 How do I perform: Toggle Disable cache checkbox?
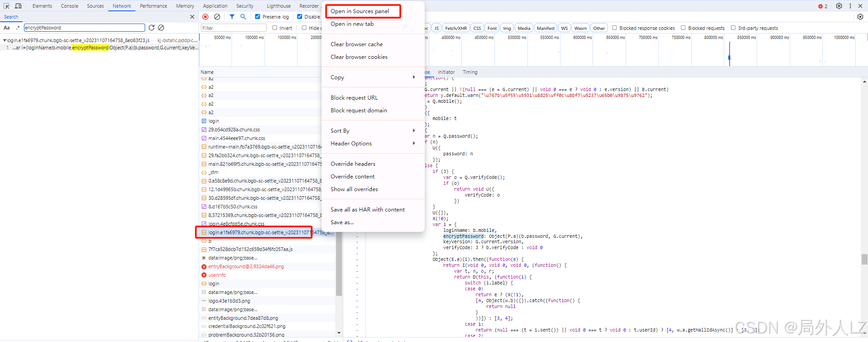click(x=299, y=17)
